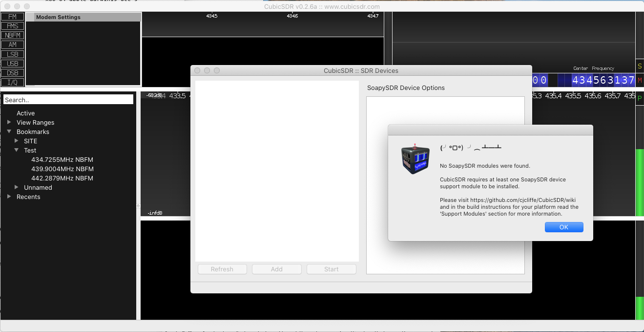644x332 pixels.
Task: Refresh the SDR device list
Action: pyautogui.click(x=222, y=269)
